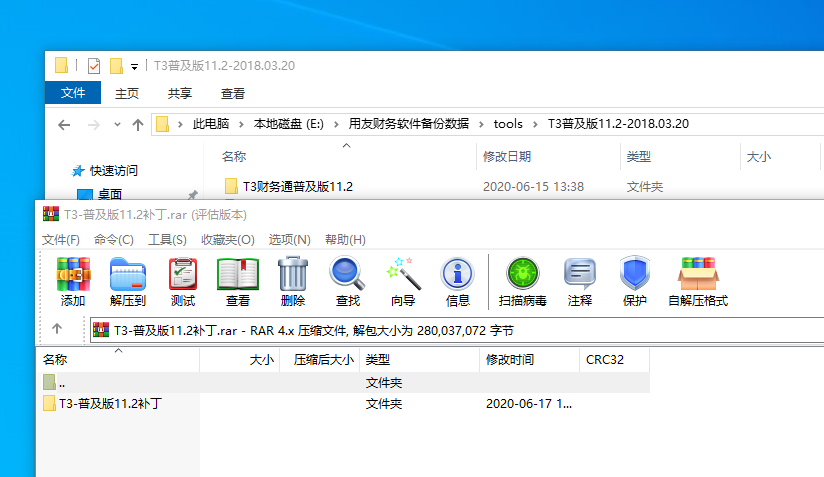This screenshot has width=824, height=477.
Task: Click 用友财务软件备份数据 breadcrumb segment
Action: (409, 124)
